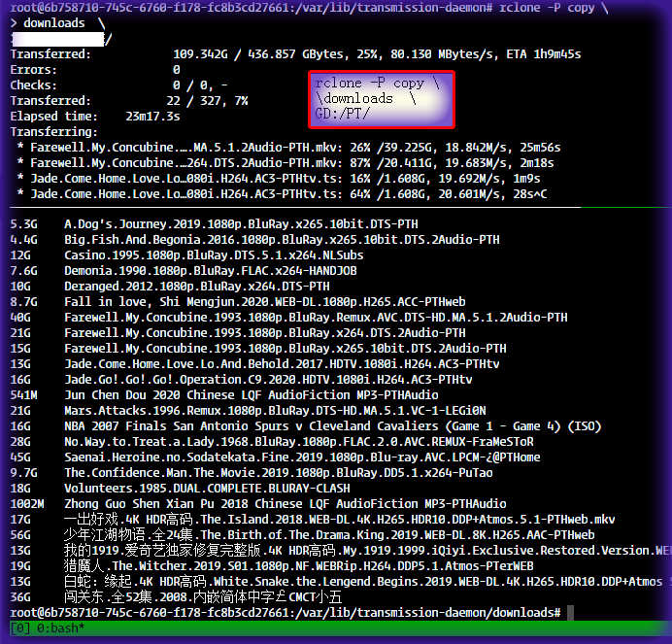The width and height of the screenshot is (672, 644).
Task: Click the 闯关东.全52集.2008 entry
Action: click(x=203, y=597)
